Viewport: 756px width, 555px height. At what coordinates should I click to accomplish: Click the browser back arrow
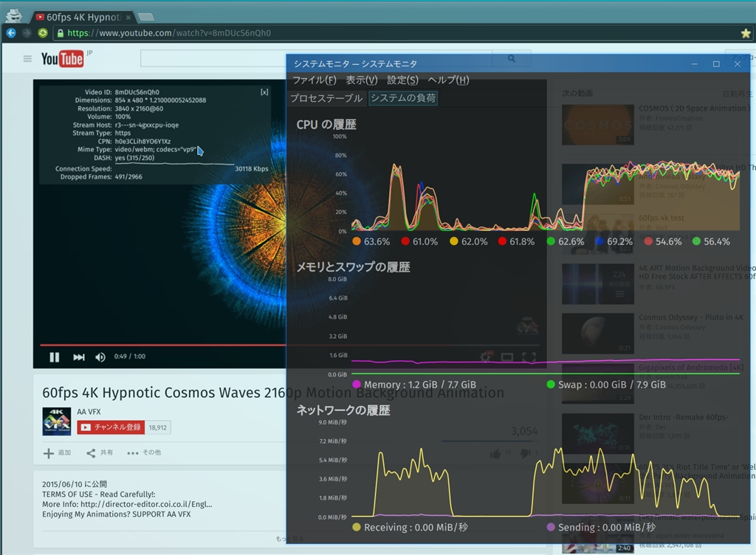(11, 32)
